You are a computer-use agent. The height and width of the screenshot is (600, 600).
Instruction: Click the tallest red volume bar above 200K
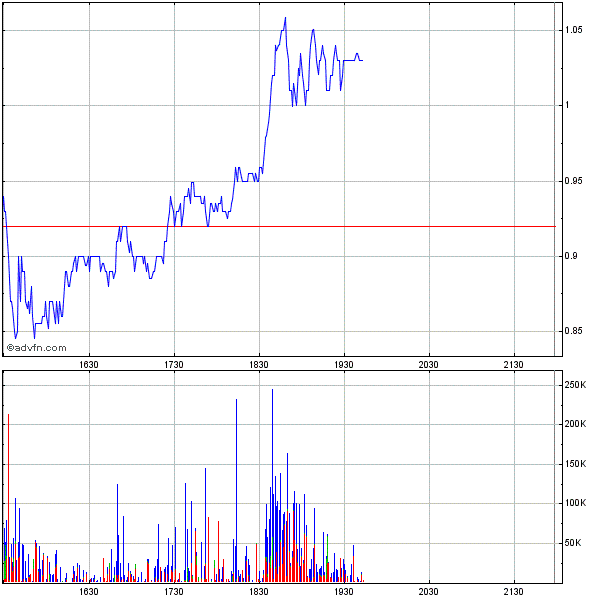tap(8, 498)
